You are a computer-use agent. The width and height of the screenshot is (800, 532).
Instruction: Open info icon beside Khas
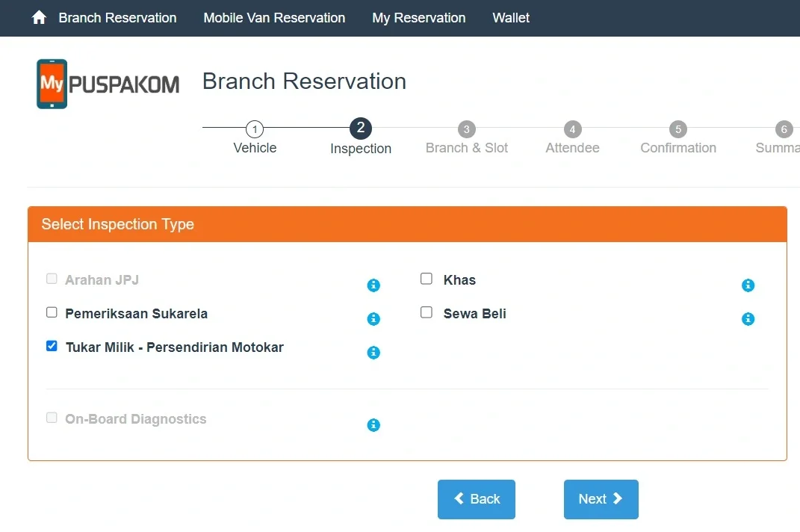(x=748, y=285)
